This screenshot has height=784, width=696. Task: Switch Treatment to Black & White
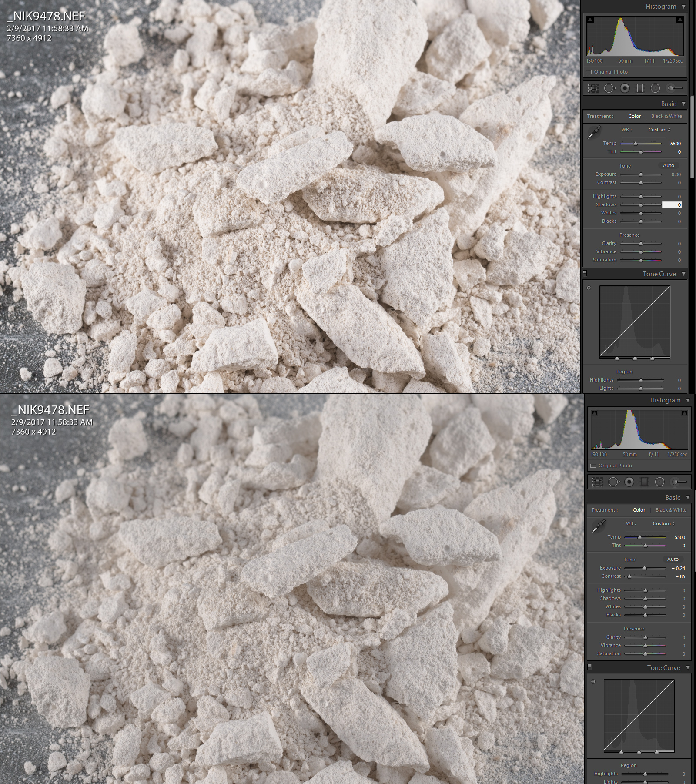[666, 116]
